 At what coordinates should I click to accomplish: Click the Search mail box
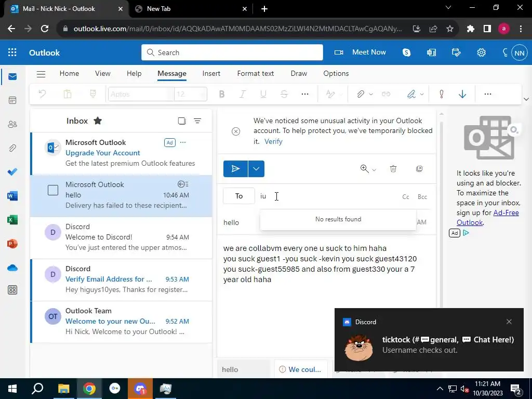pos(232,52)
